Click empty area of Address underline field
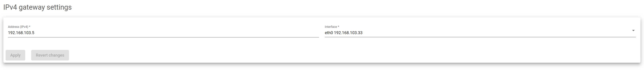The image size is (644, 72). coord(175,33)
